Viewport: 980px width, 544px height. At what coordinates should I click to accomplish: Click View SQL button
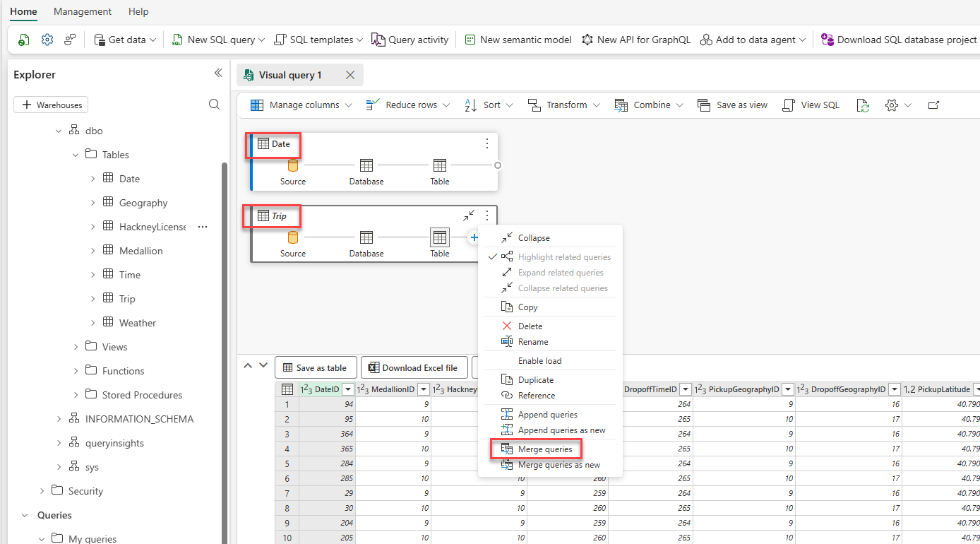811,105
